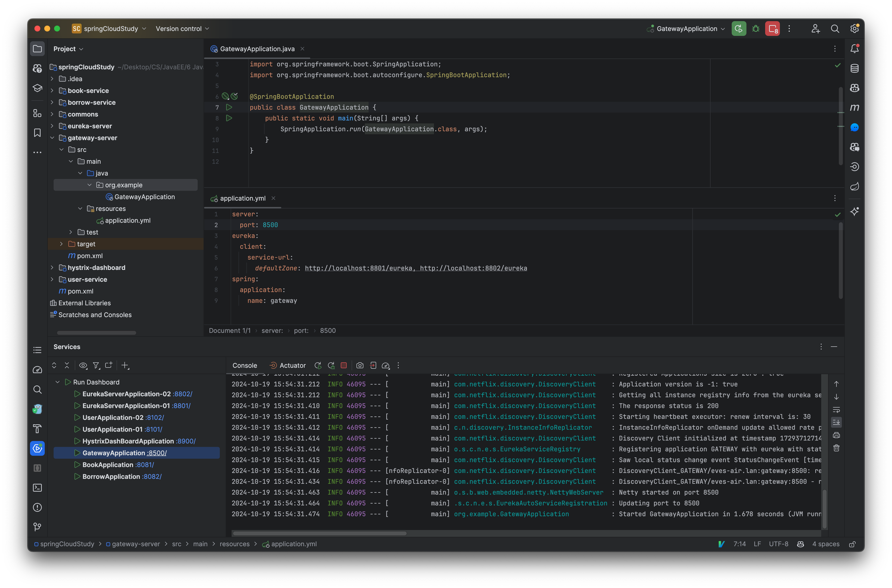Screen dimensions: 892x588
Task: Click the Debug restart icon in the console toolbar
Action: pyautogui.click(x=331, y=365)
